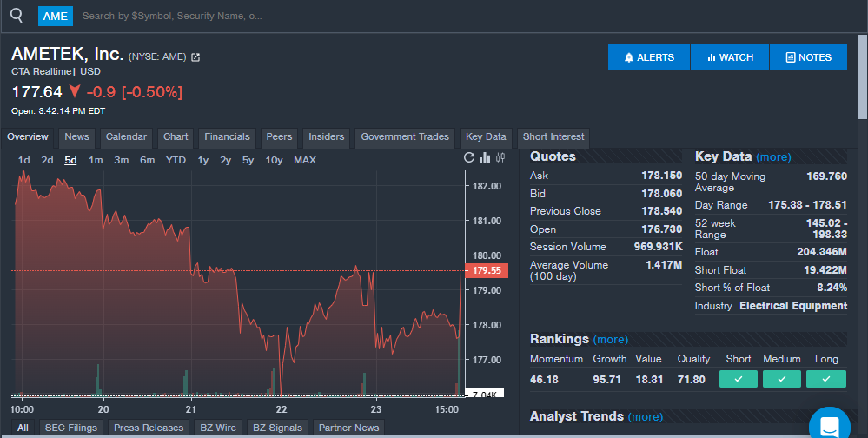Click the search magnifier icon
The image size is (868, 438).
coord(17,16)
